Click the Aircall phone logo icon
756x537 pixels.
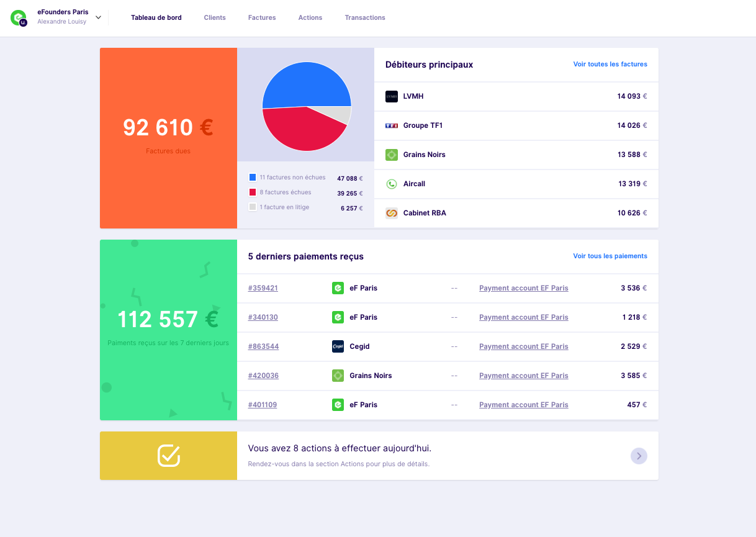pos(392,184)
